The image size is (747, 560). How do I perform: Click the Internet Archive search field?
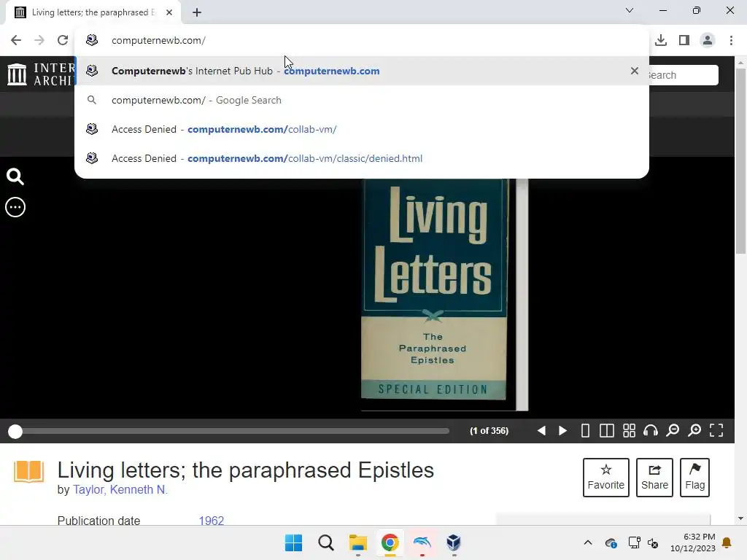pyautogui.click(x=683, y=75)
